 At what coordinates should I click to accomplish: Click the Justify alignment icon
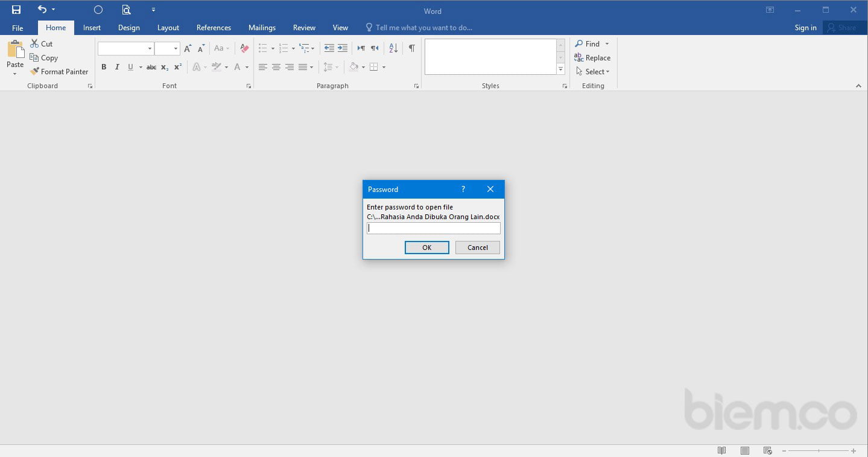coord(303,67)
